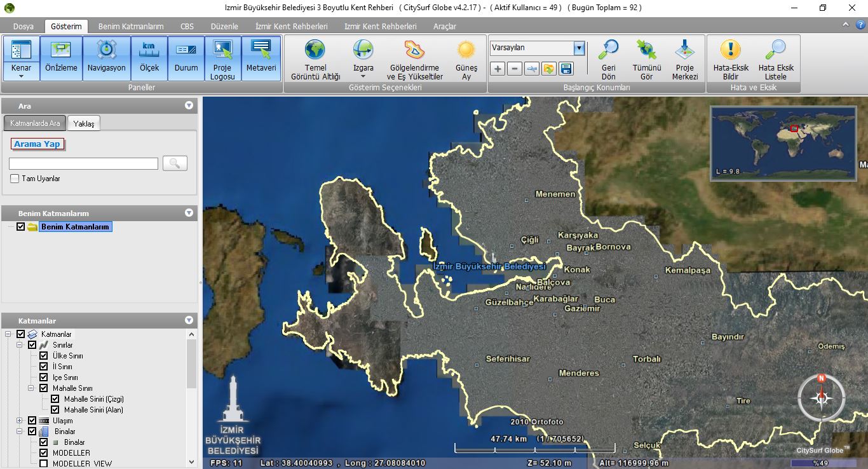Collapse the Sınırlar tree node

click(20, 345)
